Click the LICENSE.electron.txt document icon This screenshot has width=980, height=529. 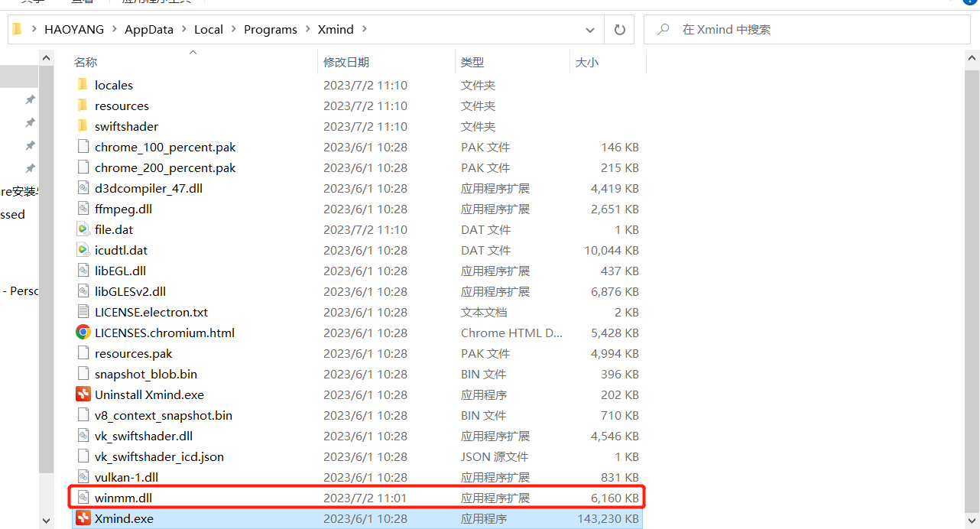coord(83,312)
